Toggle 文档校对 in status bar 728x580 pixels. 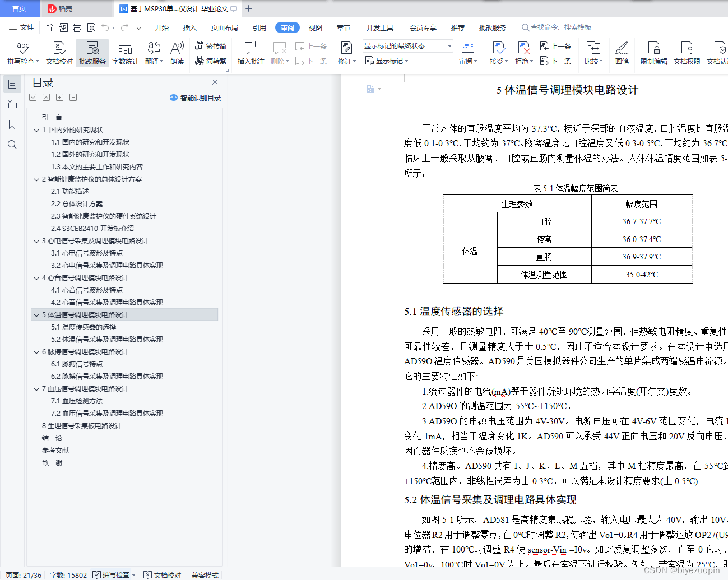pyautogui.click(x=163, y=575)
